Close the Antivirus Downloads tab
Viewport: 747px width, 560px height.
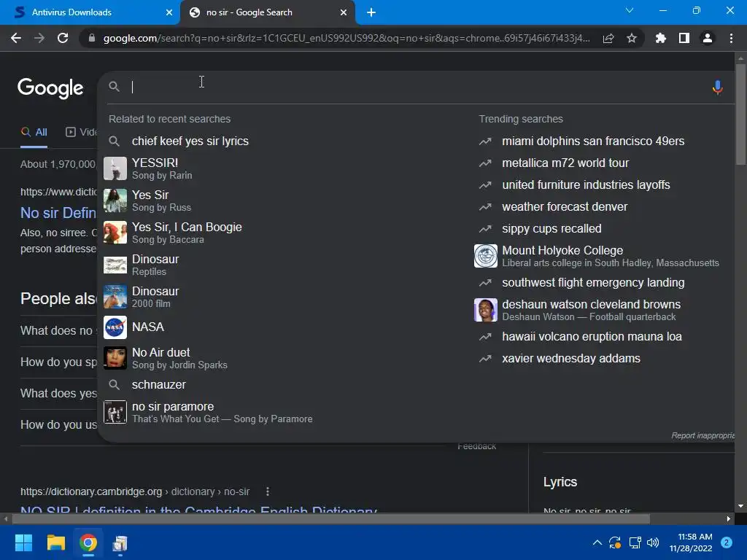[x=169, y=12]
